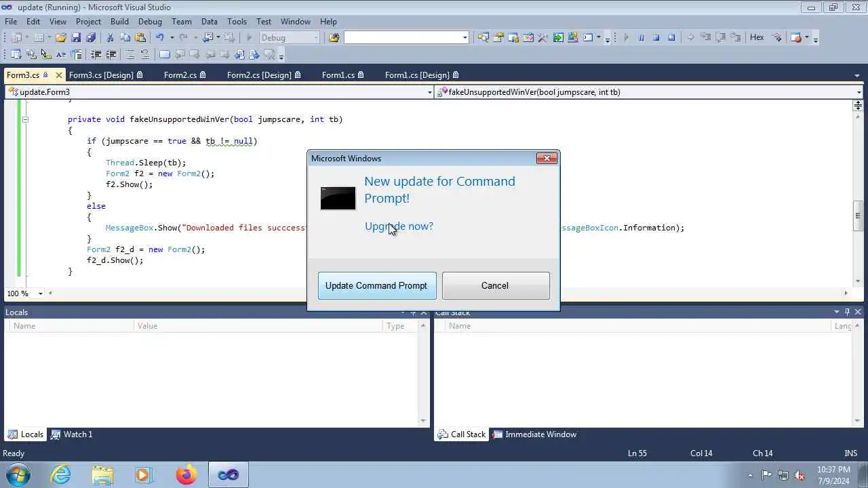Close the Microsoft Windows dialog
The height and width of the screenshot is (488, 868).
(x=547, y=158)
